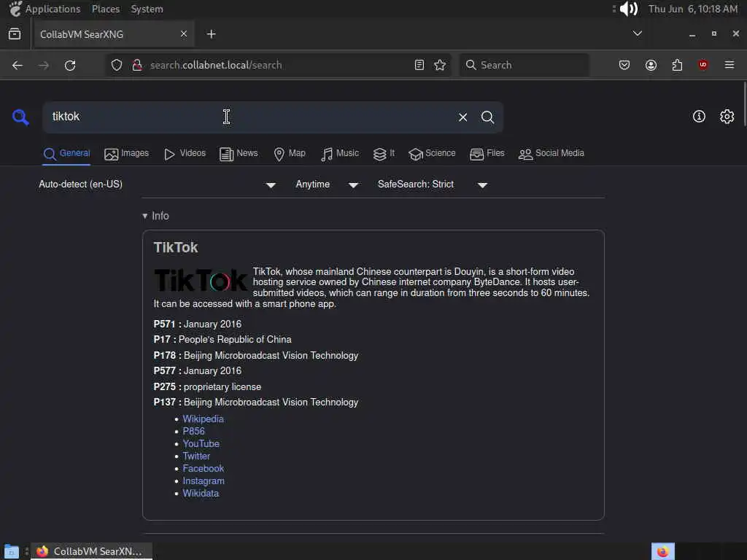Switch to Map category
The image size is (747, 560).
pyautogui.click(x=290, y=153)
